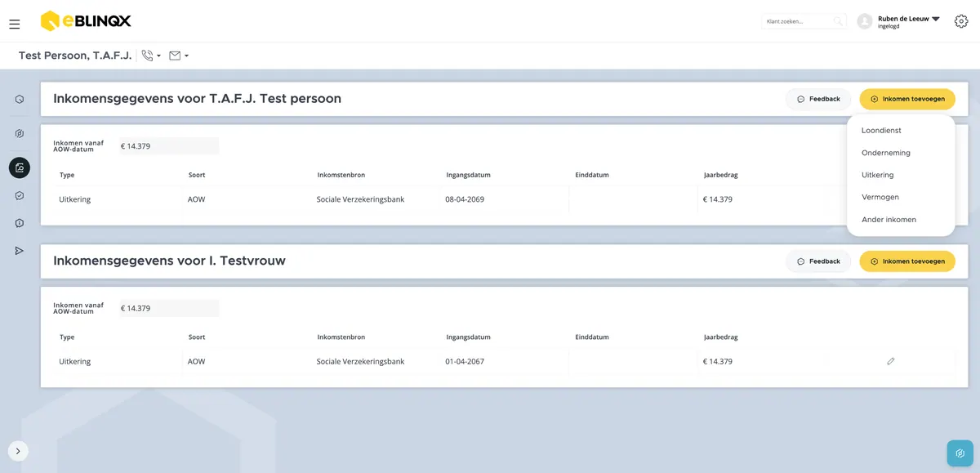Click Feedback for T.A.F.J. Test persoon
This screenshot has height=473, width=980.
click(818, 99)
